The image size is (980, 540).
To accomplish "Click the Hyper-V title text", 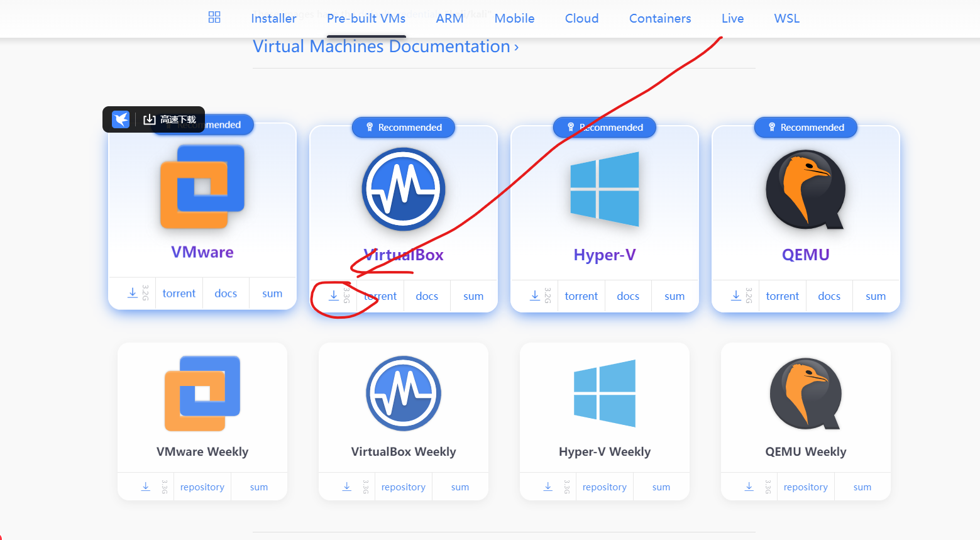I will [605, 255].
